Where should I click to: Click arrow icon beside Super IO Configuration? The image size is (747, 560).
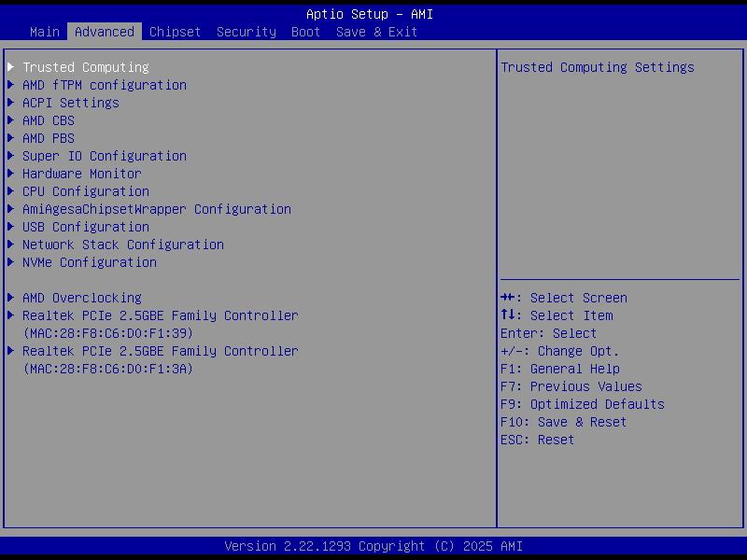[x=11, y=156]
